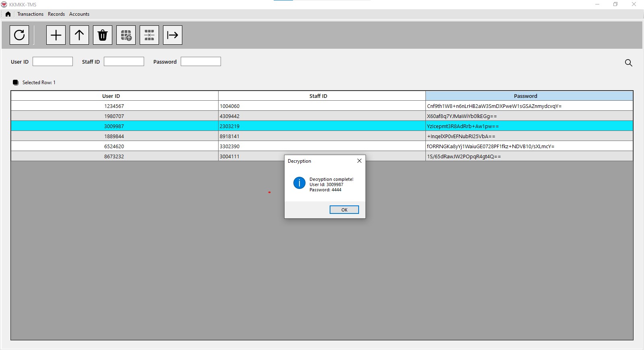The image size is (644, 350).
Task: Click Staff ID cell 2303219
Action: pyautogui.click(x=322, y=126)
